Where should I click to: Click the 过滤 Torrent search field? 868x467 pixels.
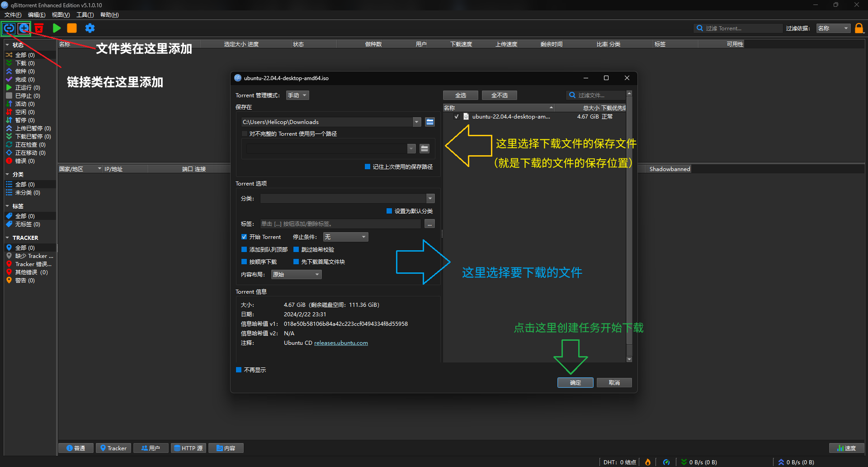pos(738,28)
